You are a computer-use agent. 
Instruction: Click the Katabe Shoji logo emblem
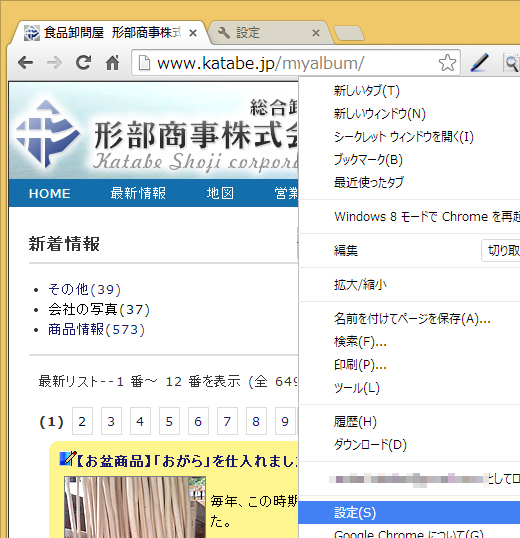point(47,133)
